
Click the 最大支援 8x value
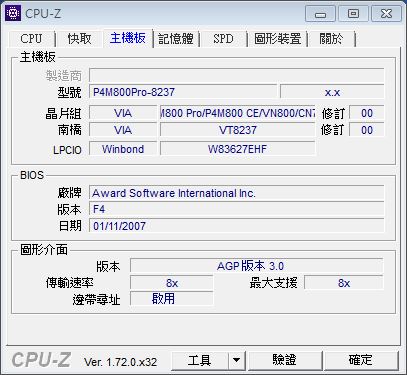coord(344,283)
